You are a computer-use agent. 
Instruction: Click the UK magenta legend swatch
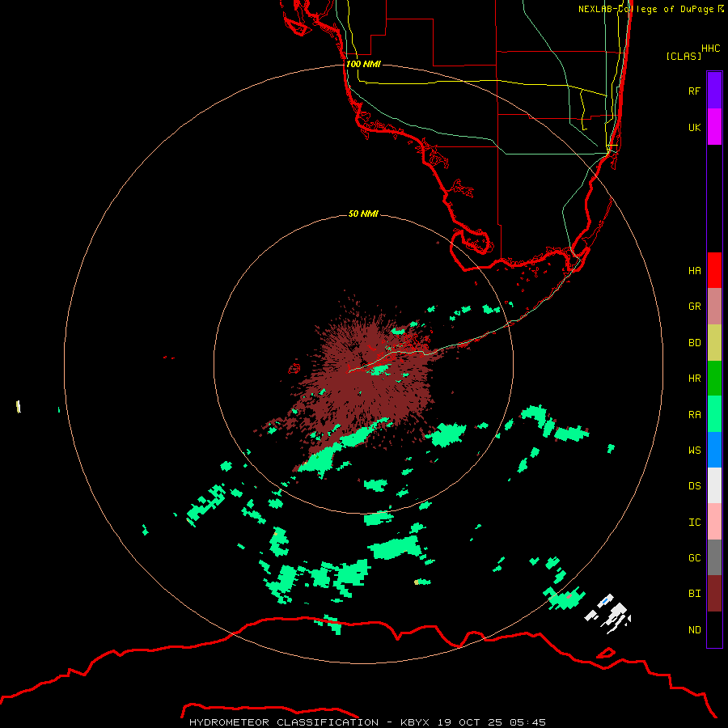tap(714, 127)
